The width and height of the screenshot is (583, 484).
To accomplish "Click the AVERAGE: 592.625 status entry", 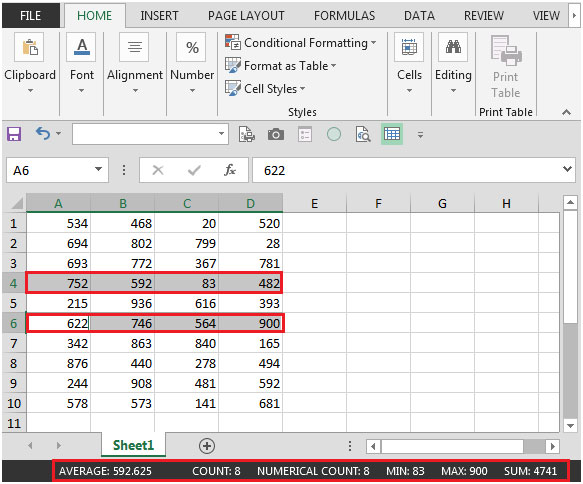I will [x=105, y=471].
